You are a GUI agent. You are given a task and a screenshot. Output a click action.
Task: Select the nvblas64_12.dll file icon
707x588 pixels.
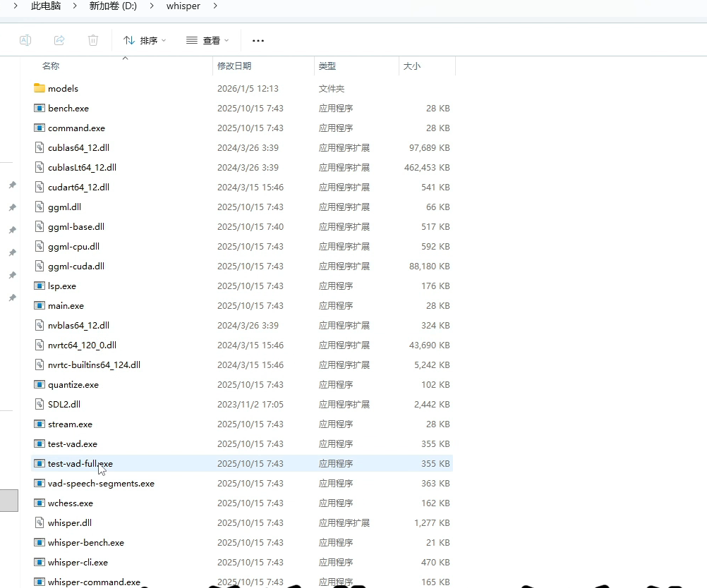pyautogui.click(x=40, y=325)
